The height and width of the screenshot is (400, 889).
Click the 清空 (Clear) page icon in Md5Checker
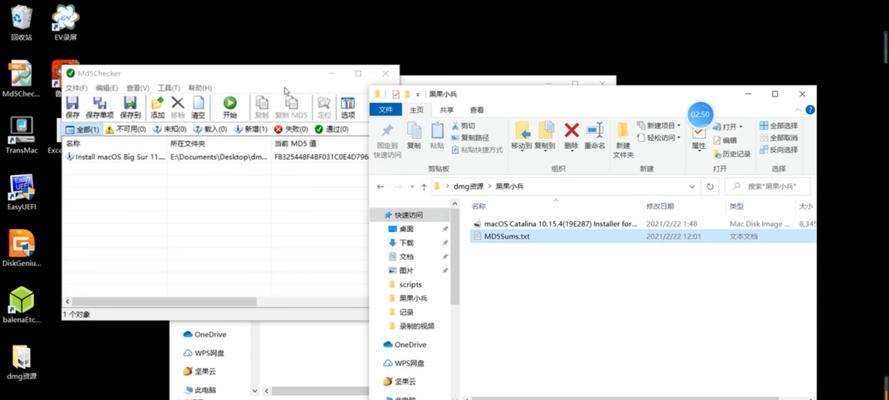click(198, 103)
